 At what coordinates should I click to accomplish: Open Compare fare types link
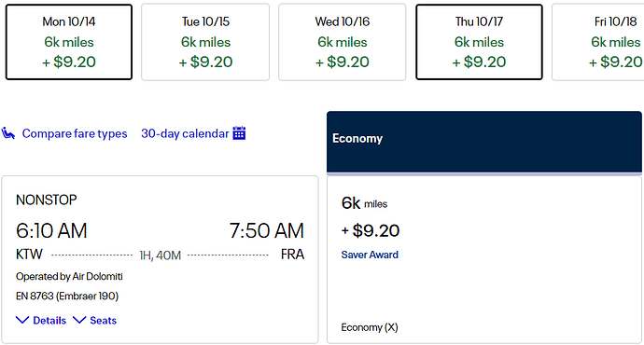(75, 133)
